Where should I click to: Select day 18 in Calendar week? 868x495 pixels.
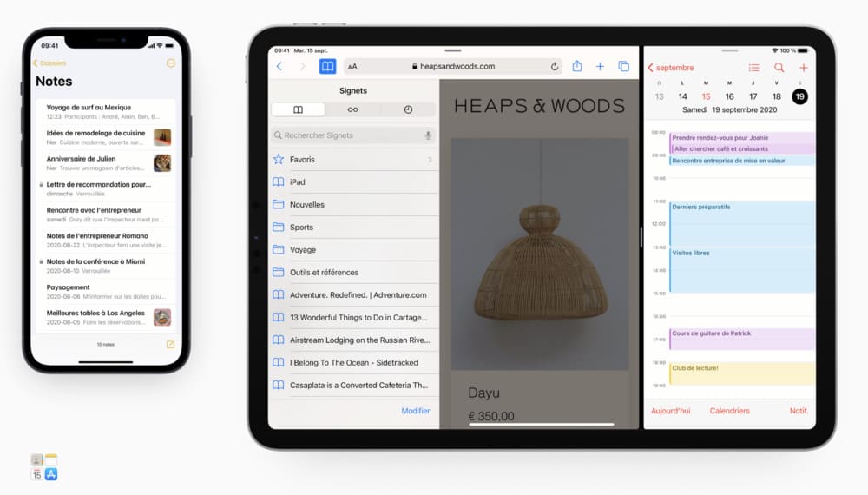point(777,96)
